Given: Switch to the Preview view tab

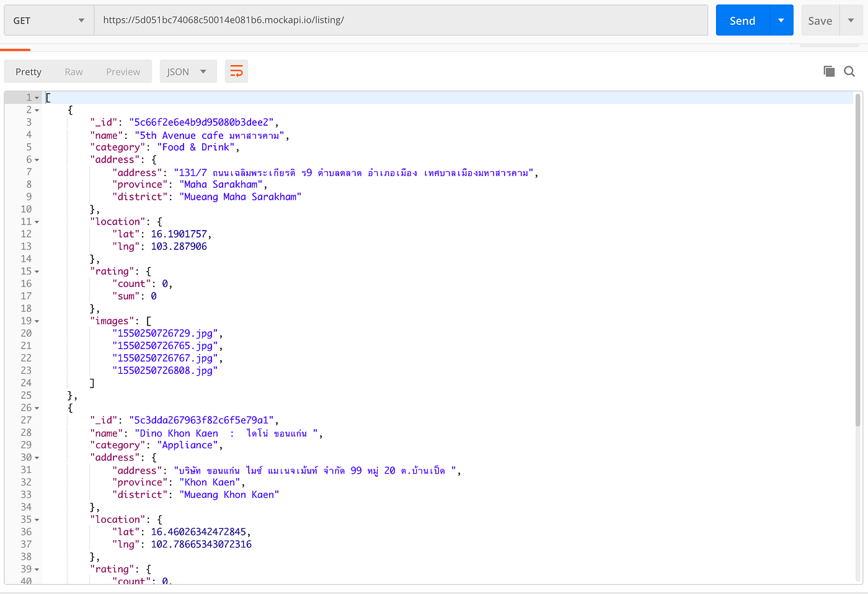Looking at the screenshot, I should coord(123,72).
